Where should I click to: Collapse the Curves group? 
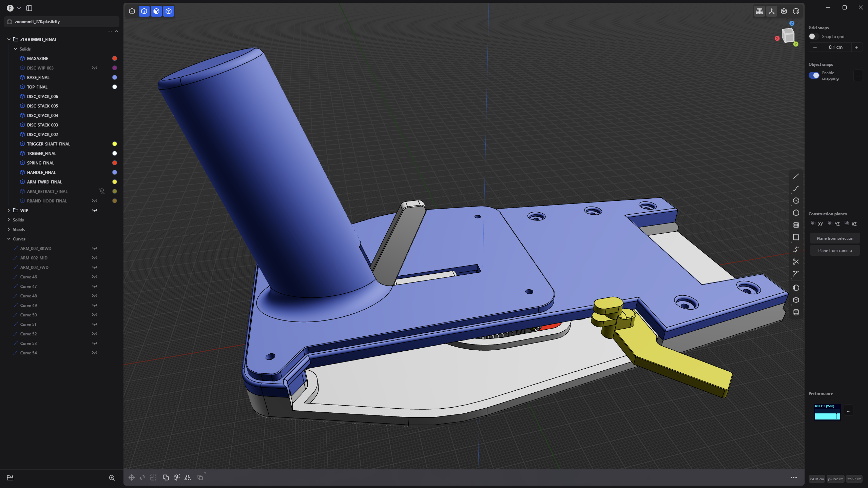(9, 239)
